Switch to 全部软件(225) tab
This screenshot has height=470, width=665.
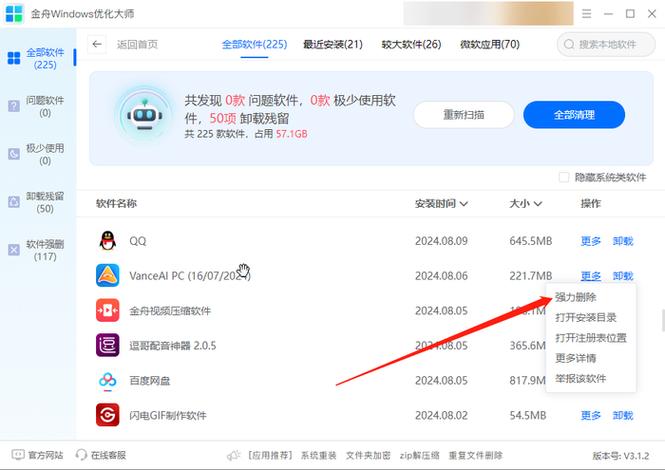point(254,44)
